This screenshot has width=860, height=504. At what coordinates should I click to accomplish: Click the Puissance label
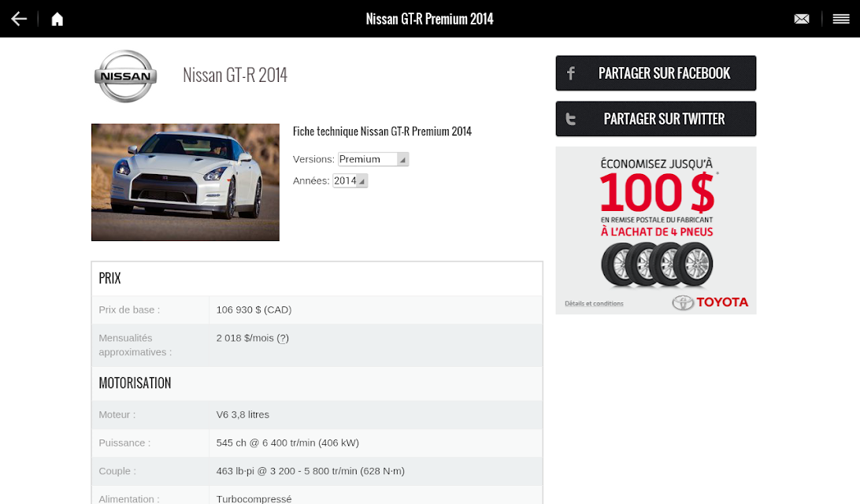tap(124, 443)
